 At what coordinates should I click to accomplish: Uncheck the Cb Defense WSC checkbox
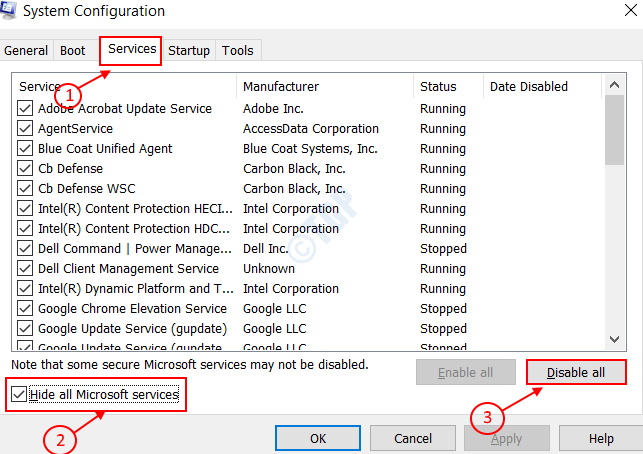(x=25, y=189)
